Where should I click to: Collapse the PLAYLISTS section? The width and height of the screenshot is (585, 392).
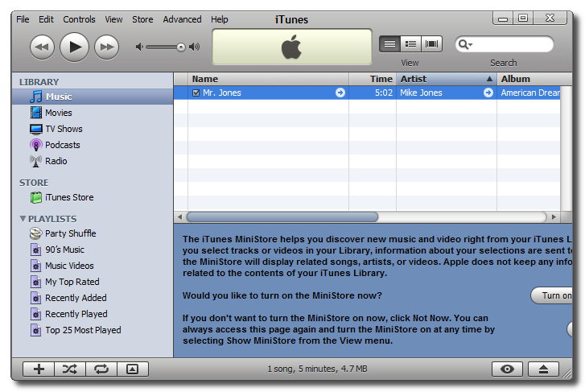[x=23, y=219]
